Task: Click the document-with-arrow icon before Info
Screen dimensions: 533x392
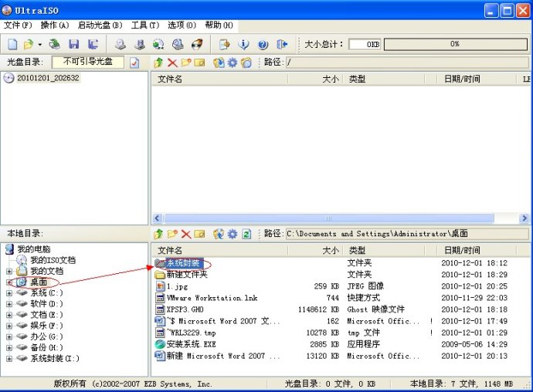Action: click(x=224, y=44)
